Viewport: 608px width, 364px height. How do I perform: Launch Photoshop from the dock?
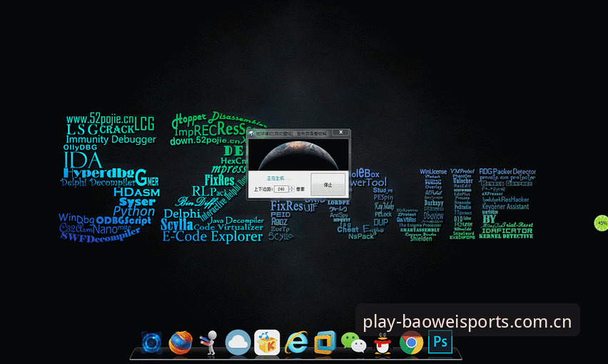click(x=440, y=342)
